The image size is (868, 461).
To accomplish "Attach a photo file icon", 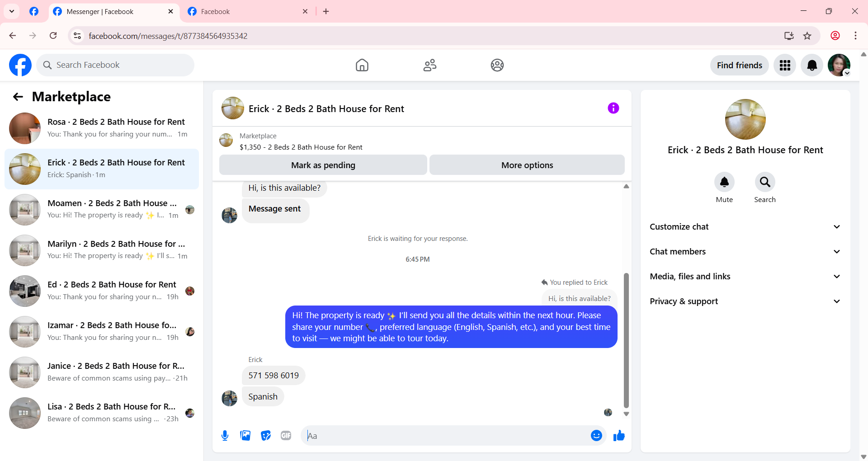I will click(245, 436).
